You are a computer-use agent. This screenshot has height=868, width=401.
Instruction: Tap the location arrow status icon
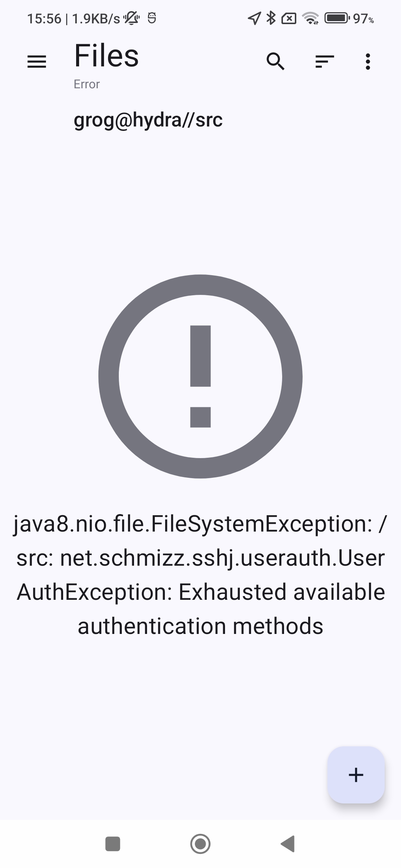254,18
